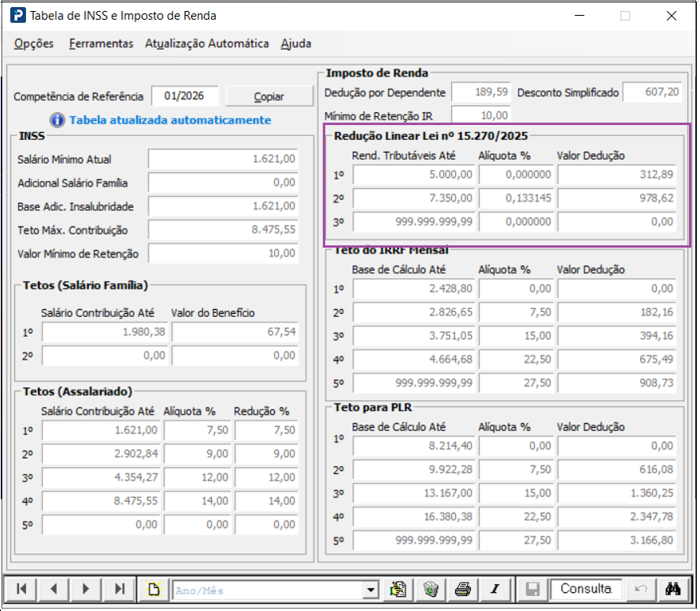
Task: Click Assalariado limit field 4.354,27
Action: [101, 477]
